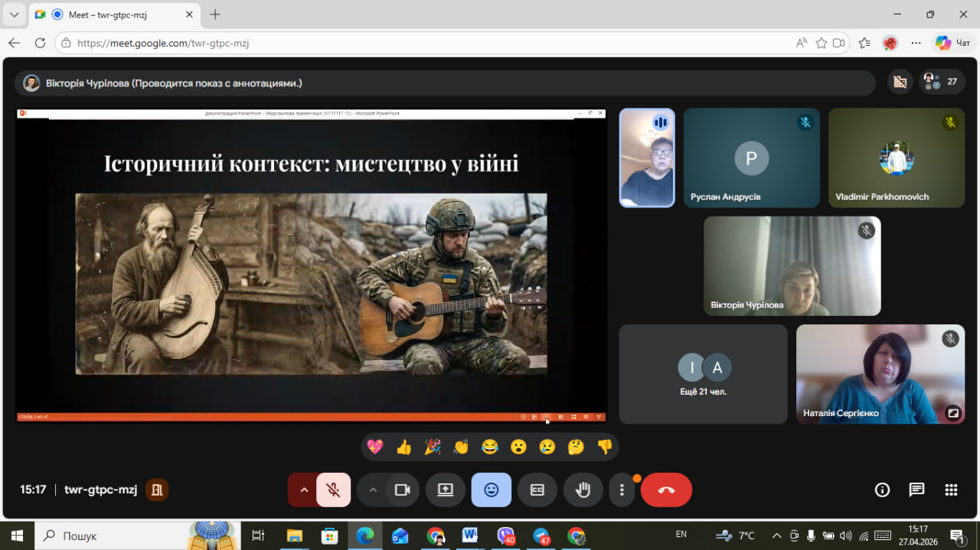This screenshot has width=980, height=550.
Task: Click the red leave call button
Action: click(665, 490)
